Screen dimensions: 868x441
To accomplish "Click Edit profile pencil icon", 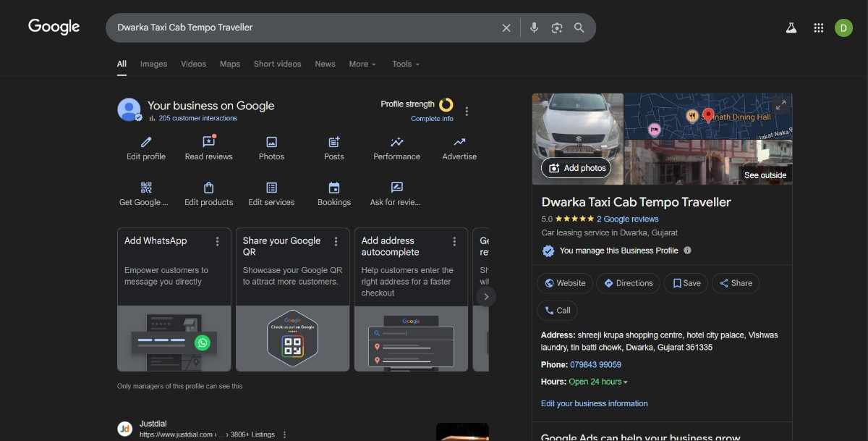I will pos(146,143).
